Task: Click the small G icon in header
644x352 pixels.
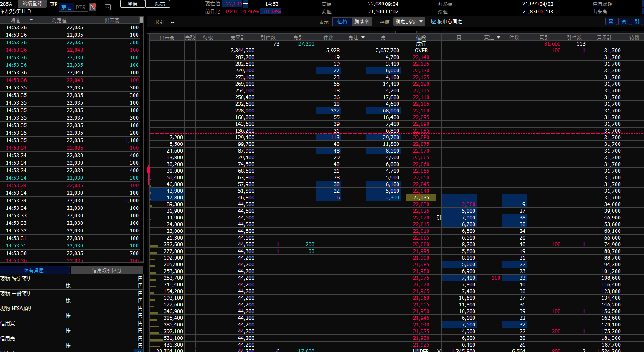Action: pyautogui.click(x=108, y=7)
